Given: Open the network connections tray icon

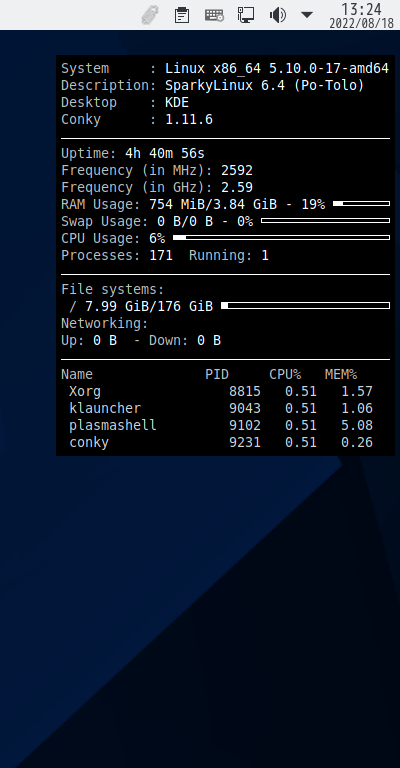Looking at the screenshot, I should click(246, 15).
